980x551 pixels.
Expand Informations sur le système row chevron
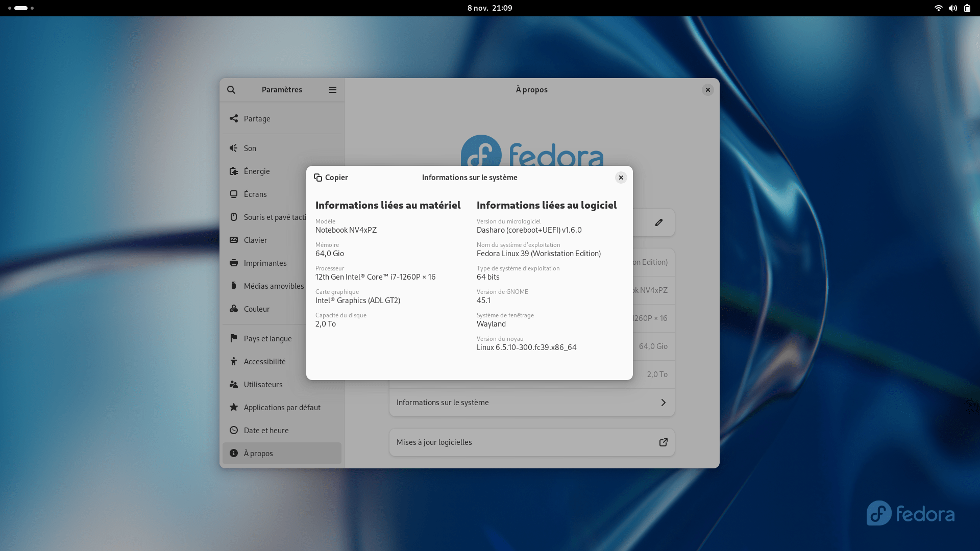point(663,403)
